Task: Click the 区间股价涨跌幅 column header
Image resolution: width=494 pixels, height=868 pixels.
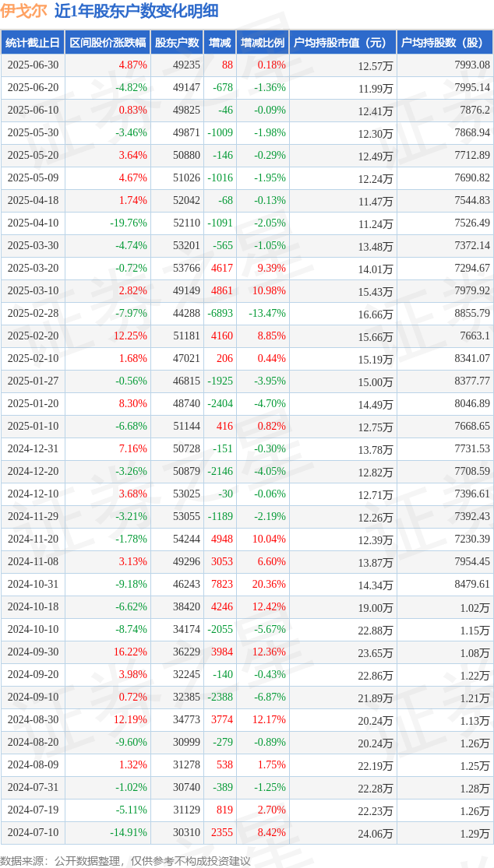Action: pyautogui.click(x=108, y=42)
